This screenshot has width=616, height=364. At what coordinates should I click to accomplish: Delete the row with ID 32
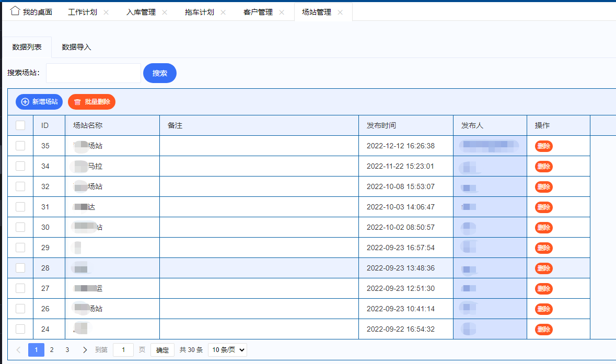(x=543, y=187)
